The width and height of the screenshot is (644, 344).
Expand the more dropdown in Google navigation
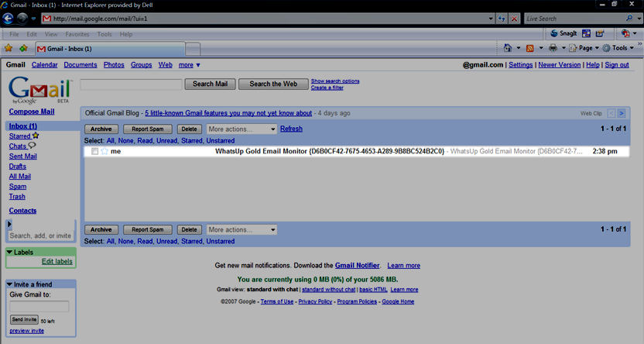tap(190, 65)
